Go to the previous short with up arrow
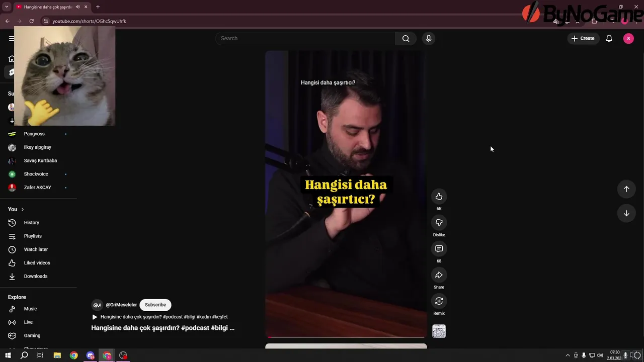This screenshot has width=644, height=362. 626,189
